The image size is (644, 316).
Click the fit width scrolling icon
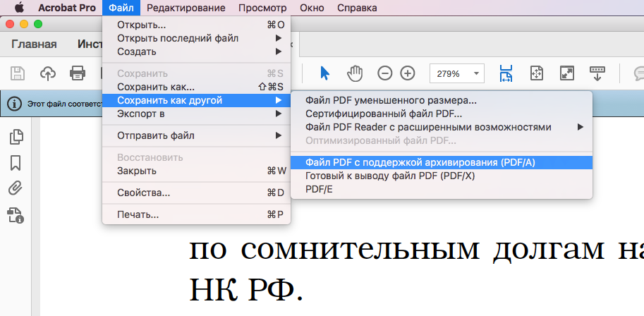click(506, 73)
